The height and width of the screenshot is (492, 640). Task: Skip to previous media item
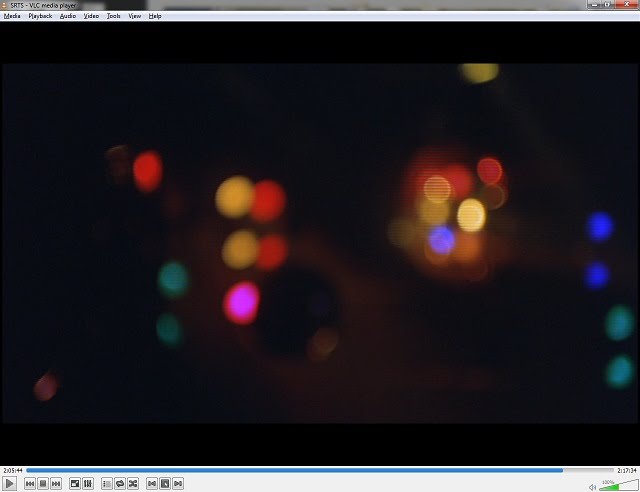(x=30, y=484)
